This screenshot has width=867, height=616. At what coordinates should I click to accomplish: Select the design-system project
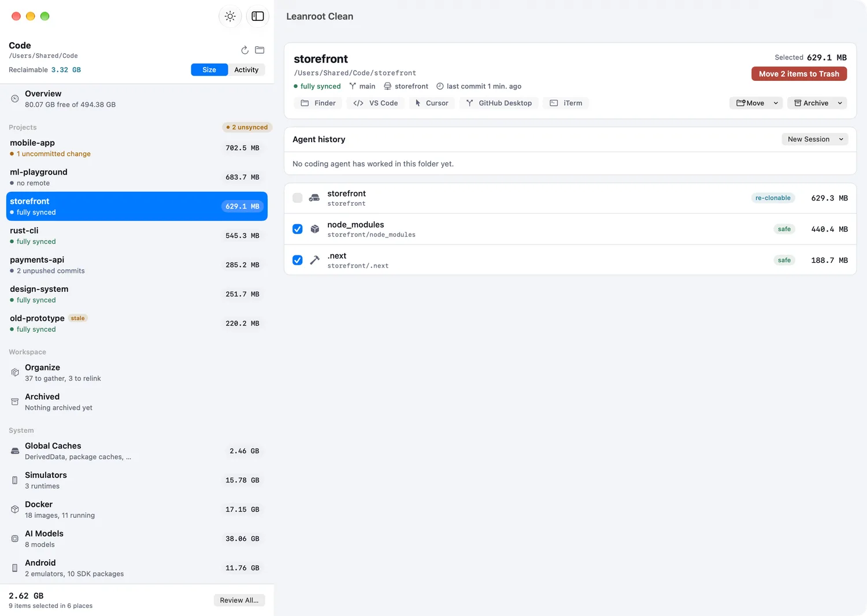click(x=137, y=294)
